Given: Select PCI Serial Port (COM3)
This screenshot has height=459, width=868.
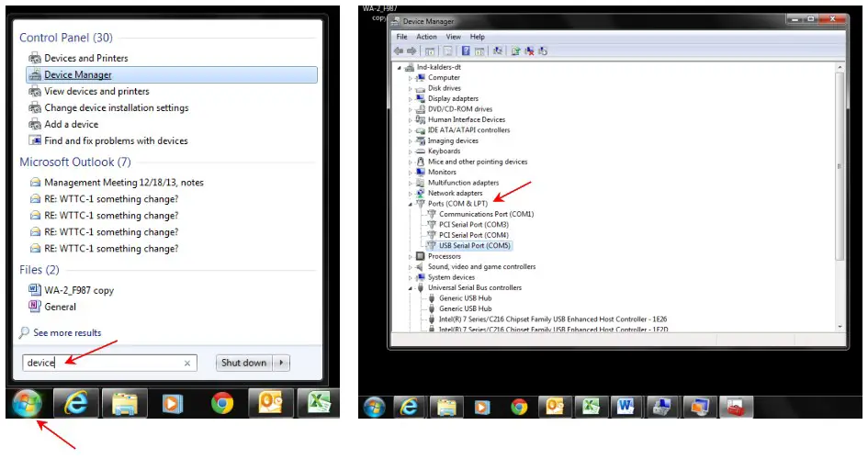Looking at the screenshot, I should point(473,225).
